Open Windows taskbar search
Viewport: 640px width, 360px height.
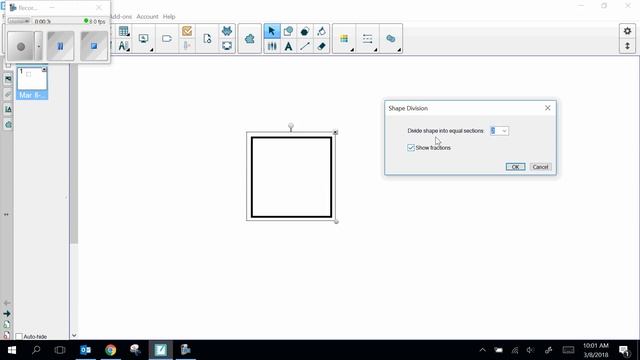pyautogui.click(x=36, y=350)
